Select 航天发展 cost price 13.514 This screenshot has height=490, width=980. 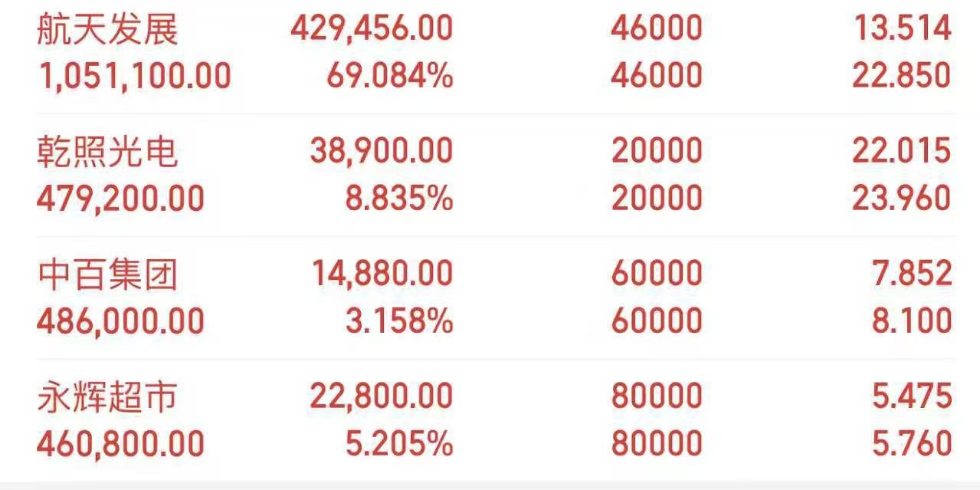click(x=901, y=29)
